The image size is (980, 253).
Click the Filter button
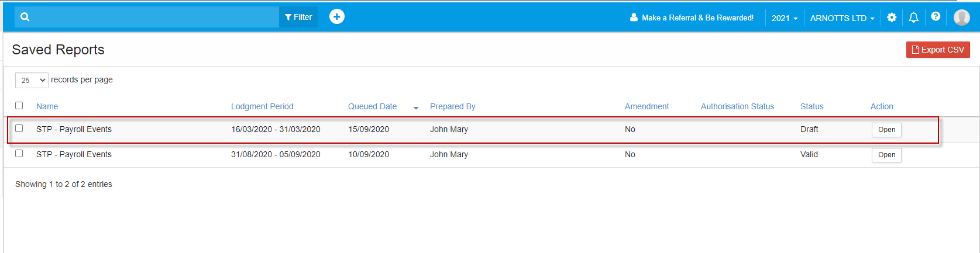298,17
